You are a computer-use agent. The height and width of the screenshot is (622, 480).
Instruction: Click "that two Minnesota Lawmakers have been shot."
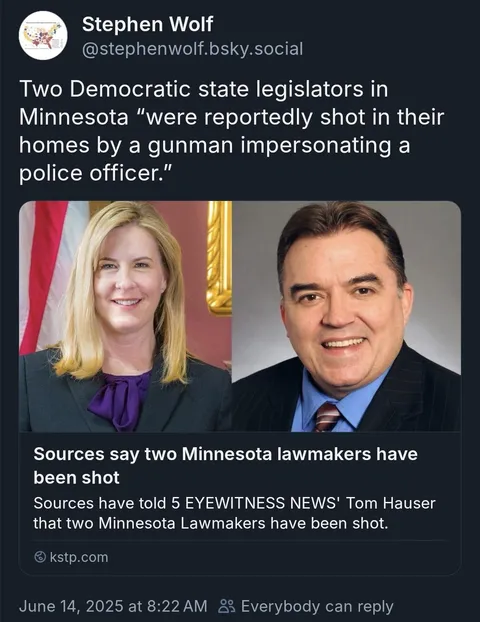[x=211, y=523]
